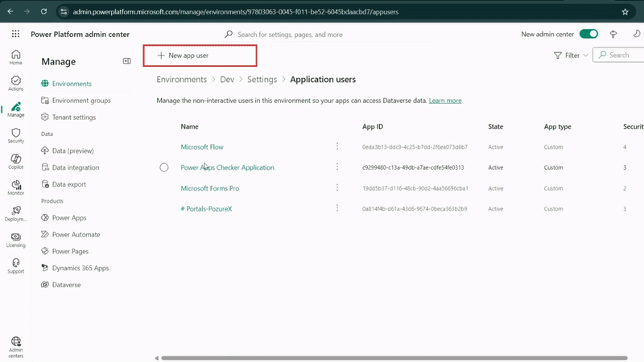
Task: Open Microsoft Flow app user
Action: [202, 147]
